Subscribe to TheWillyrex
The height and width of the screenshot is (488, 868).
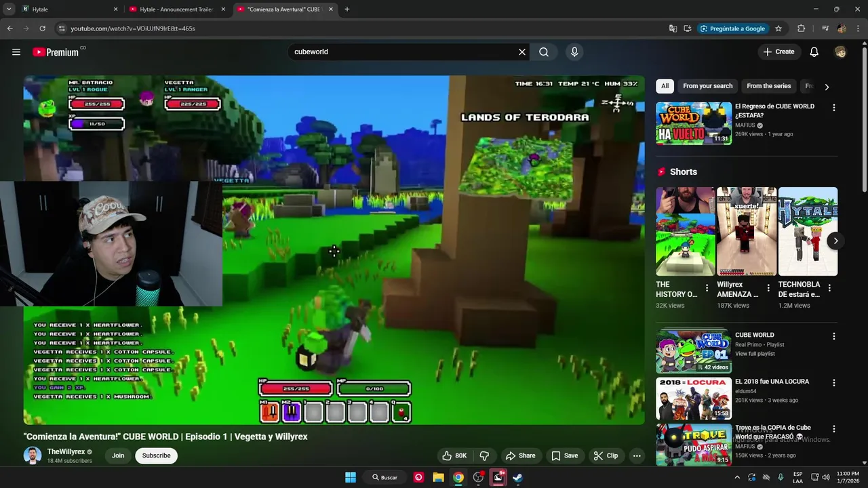156,455
